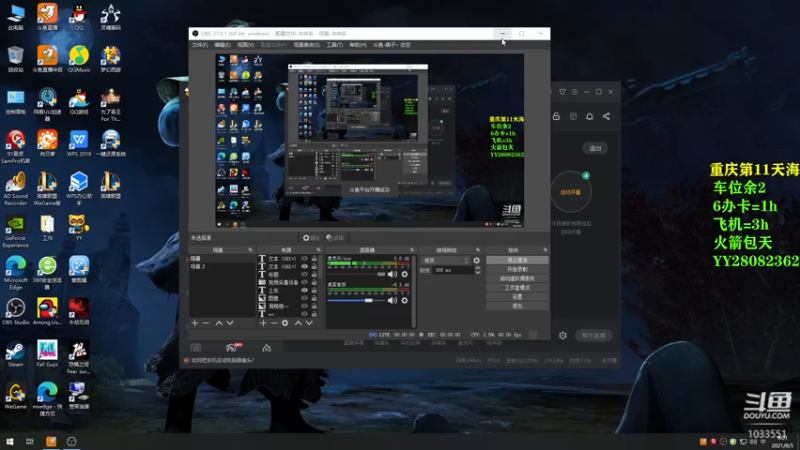
Task: Open the 场景集合(S) menu in OBS
Action: 307,45
